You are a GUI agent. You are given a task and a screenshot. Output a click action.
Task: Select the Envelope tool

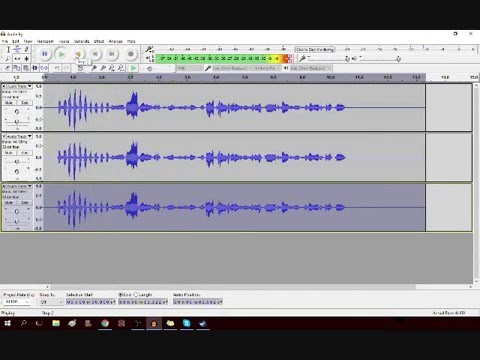[x=17, y=50]
